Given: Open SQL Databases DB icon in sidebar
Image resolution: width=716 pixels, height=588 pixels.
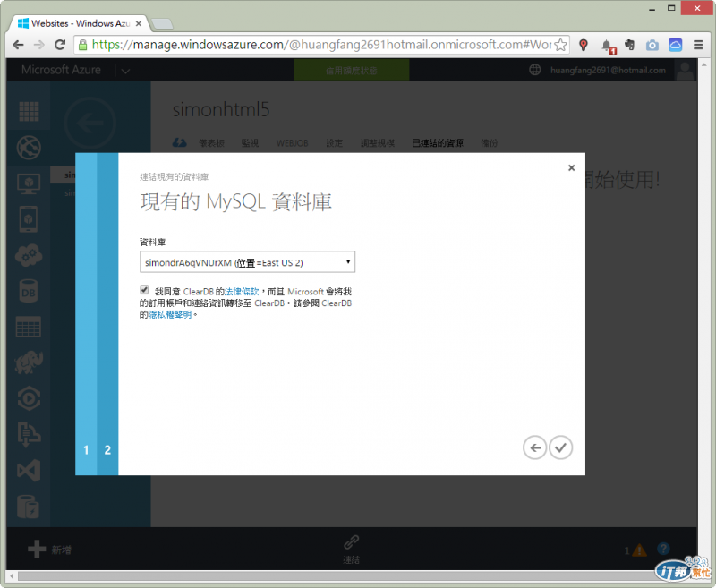Looking at the screenshot, I should pyautogui.click(x=29, y=291).
